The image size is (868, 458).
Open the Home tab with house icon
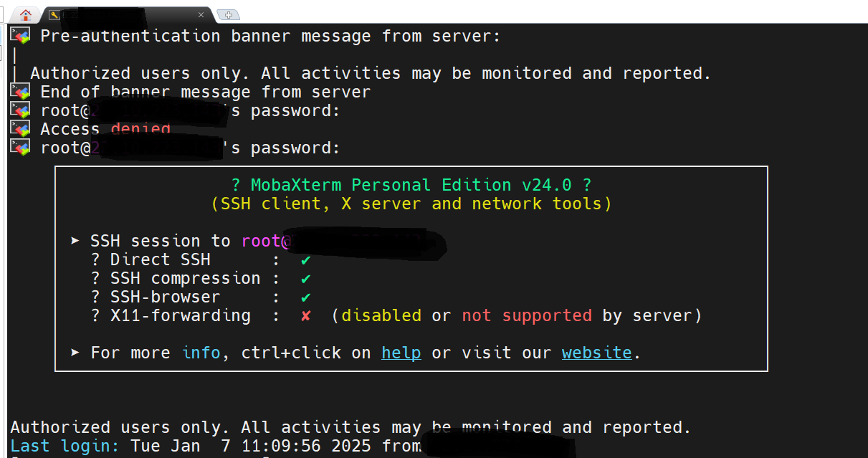point(27,14)
